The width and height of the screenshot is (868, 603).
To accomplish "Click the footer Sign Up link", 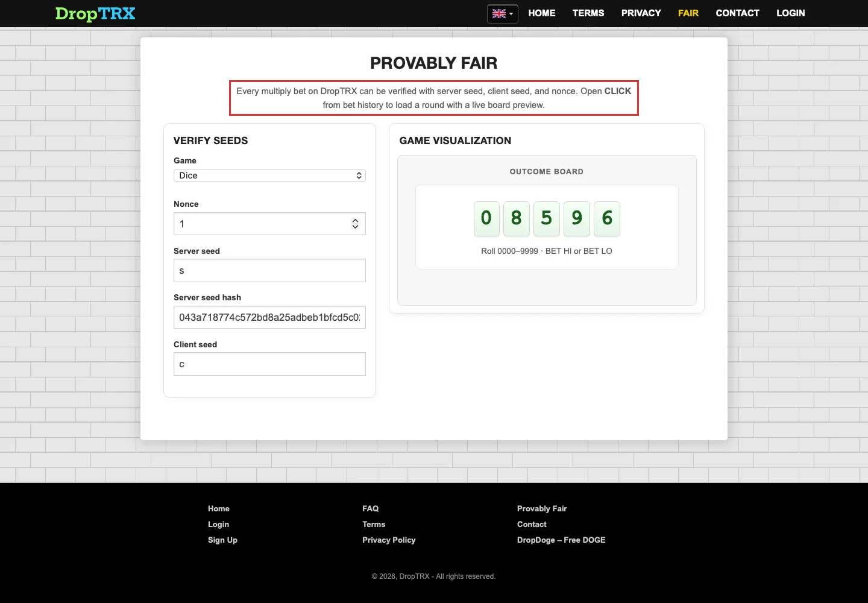I will (222, 540).
